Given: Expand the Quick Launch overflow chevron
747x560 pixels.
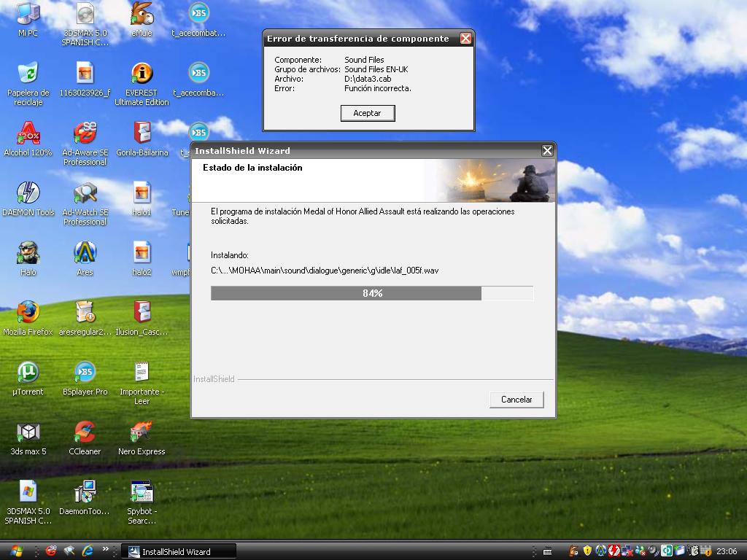Looking at the screenshot, I should [105, 549].
